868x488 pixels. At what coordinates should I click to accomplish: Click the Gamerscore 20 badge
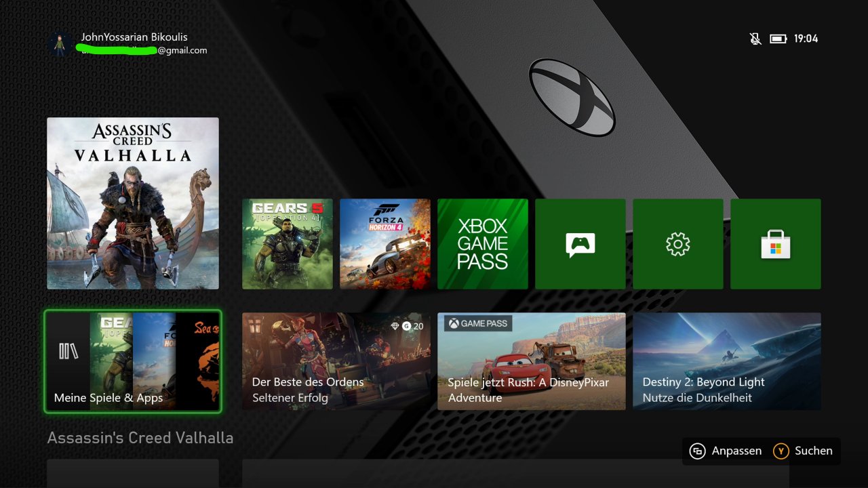tap(412, 326)
